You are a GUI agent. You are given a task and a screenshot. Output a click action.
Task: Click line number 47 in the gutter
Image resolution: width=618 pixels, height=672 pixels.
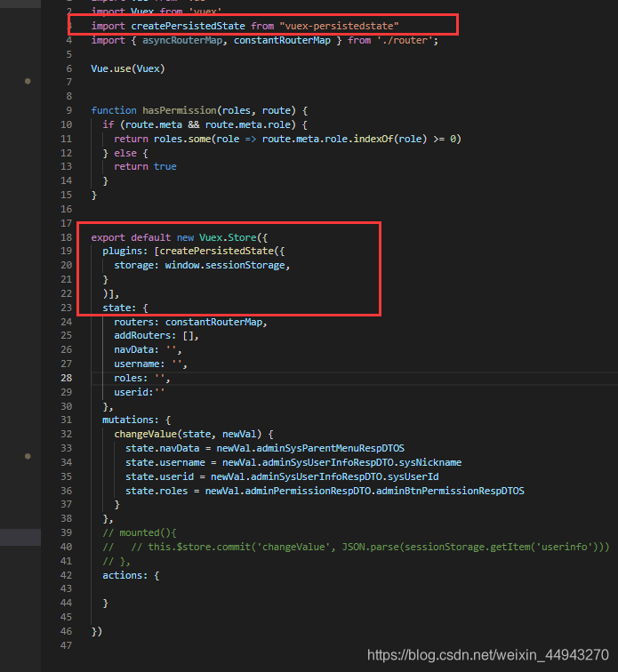[x=67, y=645]
